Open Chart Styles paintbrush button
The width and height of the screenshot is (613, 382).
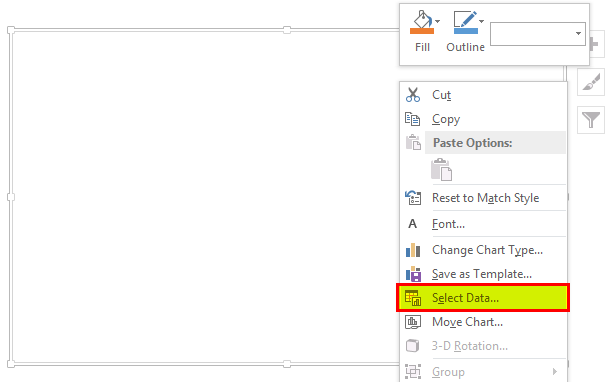[591, 82]
